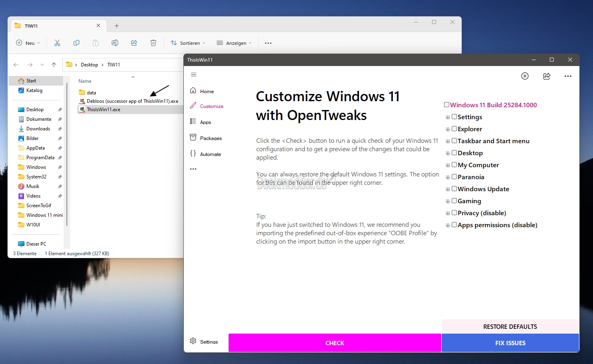Image resolution: width=593 pixels, height=364 pixels.
Task: Select the TIW11 Explorer tab
Action: tap(58, 26)
